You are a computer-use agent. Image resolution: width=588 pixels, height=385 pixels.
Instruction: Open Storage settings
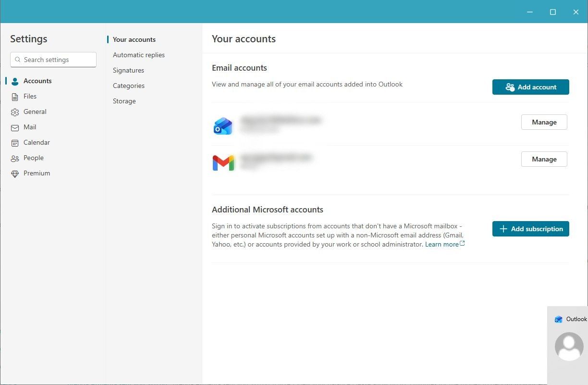tap(124, 101)
